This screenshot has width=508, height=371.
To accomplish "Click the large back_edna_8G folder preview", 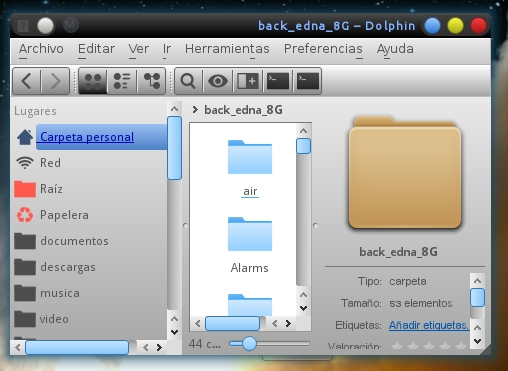I will pos(405,173).
